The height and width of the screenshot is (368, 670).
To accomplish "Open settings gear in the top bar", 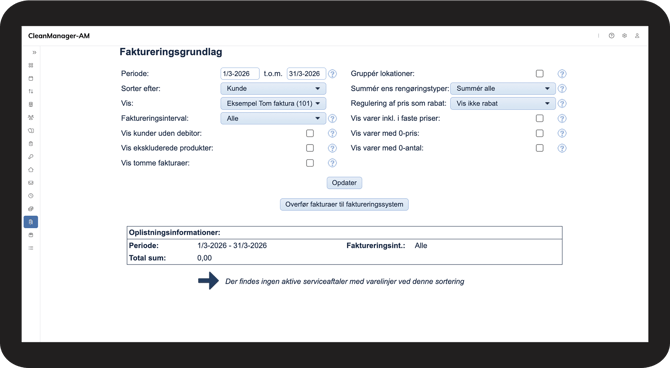I will point(624,36).
